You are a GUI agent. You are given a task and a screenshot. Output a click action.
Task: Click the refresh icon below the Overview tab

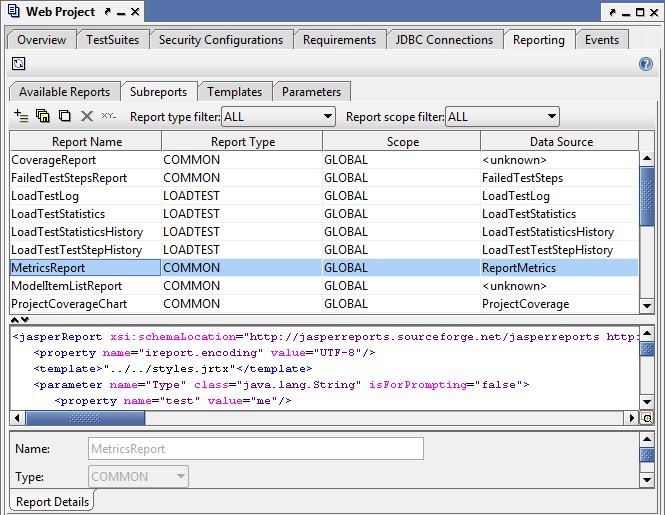tap(18, 64)
